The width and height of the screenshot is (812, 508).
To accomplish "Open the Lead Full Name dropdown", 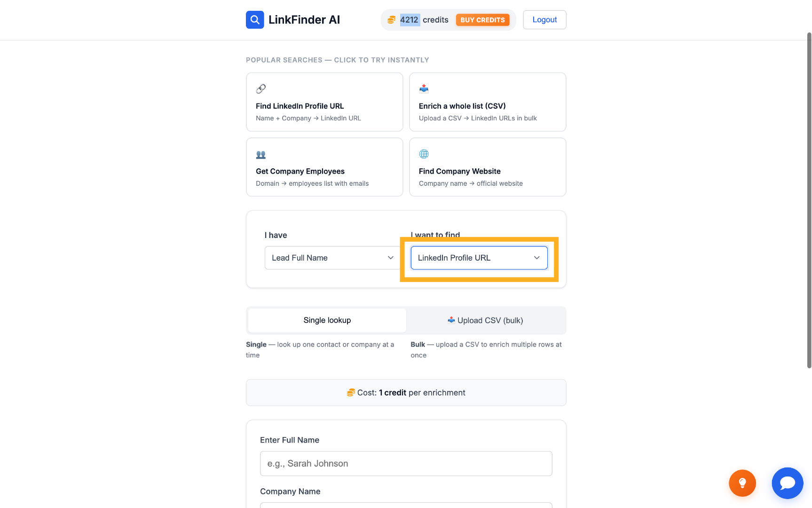I will pyautogui.click(x=332, y=258).
